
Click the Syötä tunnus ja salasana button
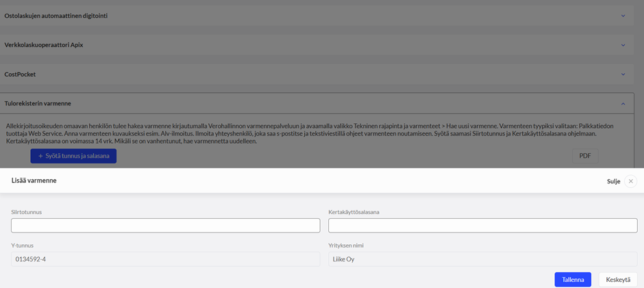[x=73, y=156]
